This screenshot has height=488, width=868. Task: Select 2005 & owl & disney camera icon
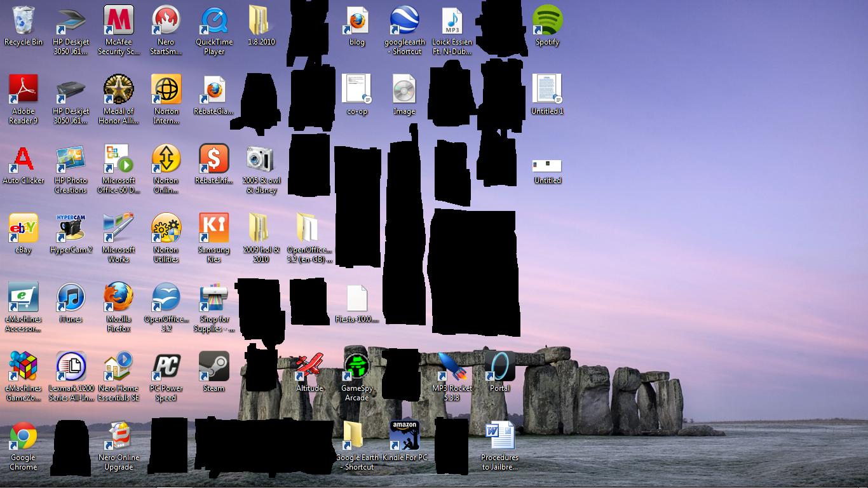point(261,159)
